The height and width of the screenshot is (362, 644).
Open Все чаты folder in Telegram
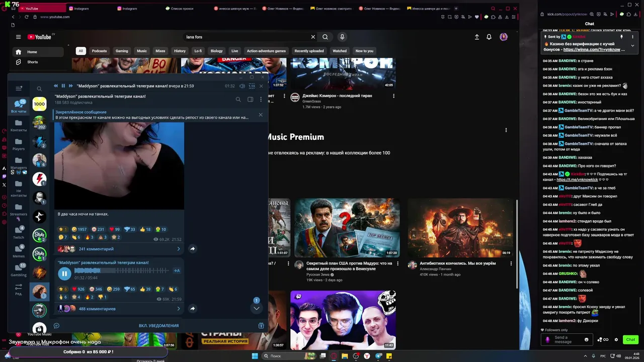19,106
